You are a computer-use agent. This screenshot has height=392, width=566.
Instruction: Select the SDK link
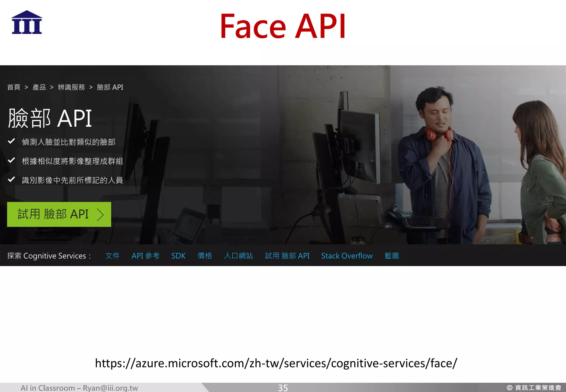tap(179, 256)
